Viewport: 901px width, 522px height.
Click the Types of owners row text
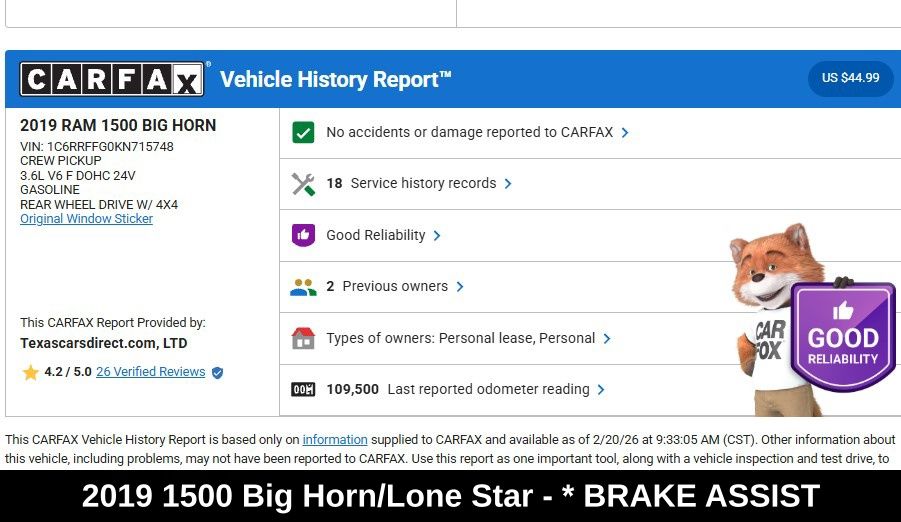click(x=460, y=338)
